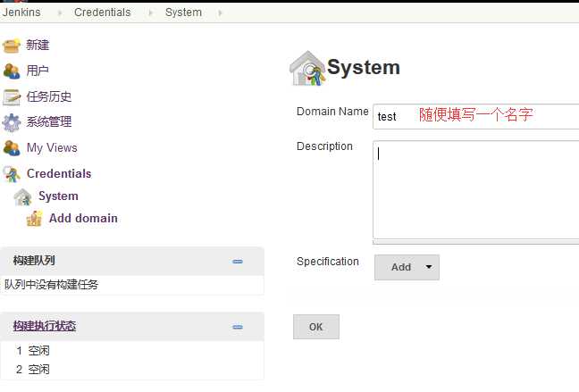Click the OK button
Screen dimensions: 579x392
(x=316, y=327)
